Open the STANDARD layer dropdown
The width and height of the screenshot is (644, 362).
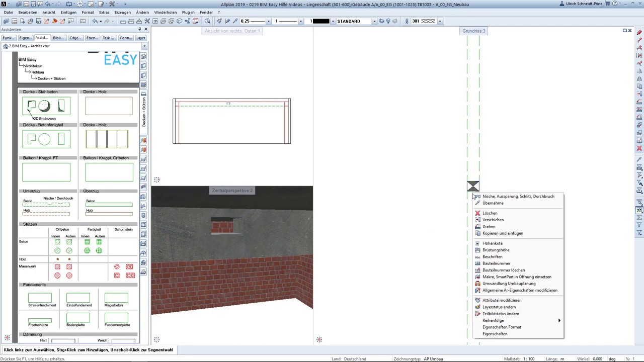[x=374, y=21]
